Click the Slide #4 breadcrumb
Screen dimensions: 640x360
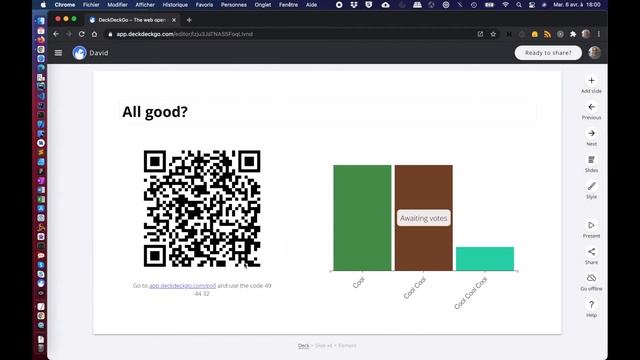pos(324,346)
